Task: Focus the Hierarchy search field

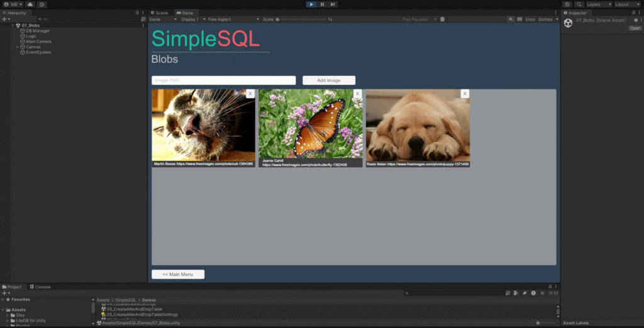Action: tap(88, 19)
